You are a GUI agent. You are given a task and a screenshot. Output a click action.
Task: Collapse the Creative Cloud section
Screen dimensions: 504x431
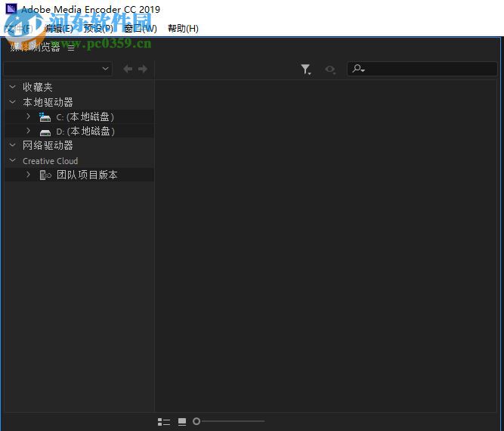[13, 160]
